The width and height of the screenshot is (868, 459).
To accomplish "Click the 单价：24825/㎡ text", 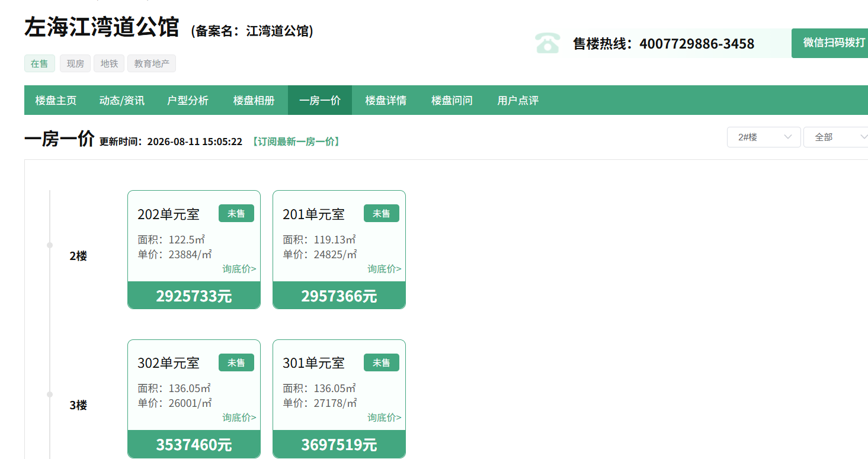I will coord(320,255).
